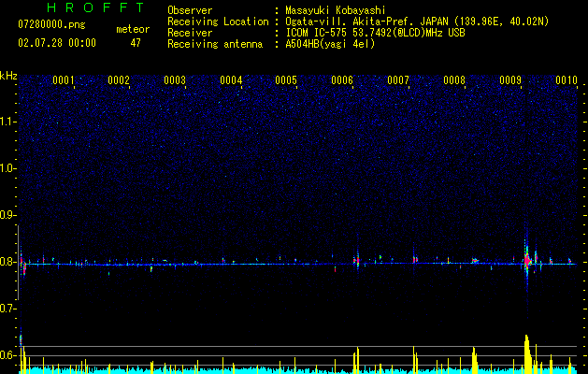Click time marker 0009
Image resolution: width=588 pixels, height=374 pixels.
point(510,80)
